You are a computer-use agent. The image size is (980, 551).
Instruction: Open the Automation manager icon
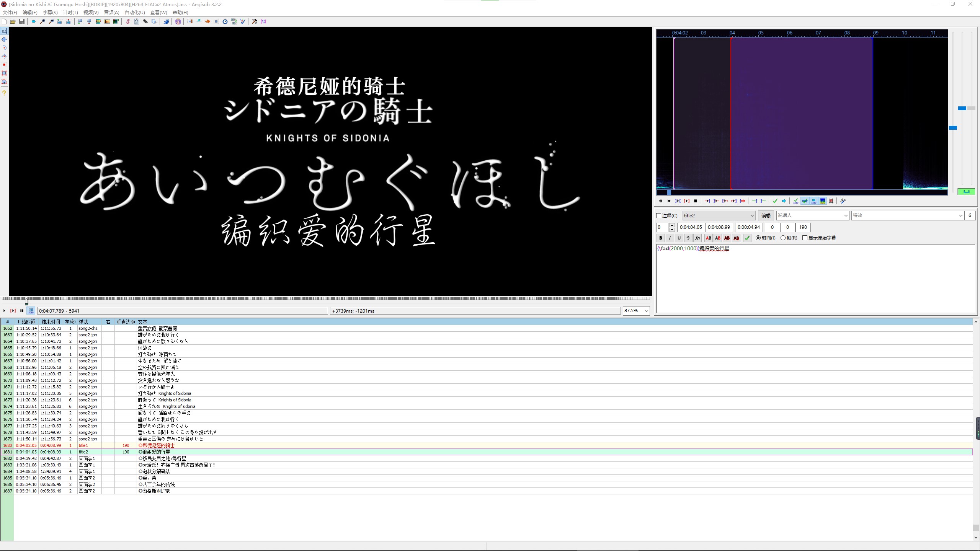point(166,21)
